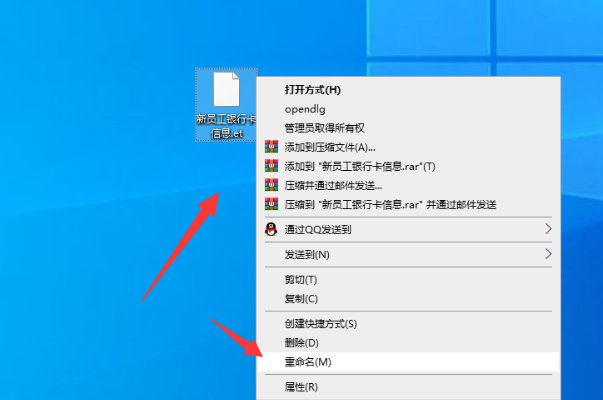Select 压缩并通过邮件发送...

[x=408, y=185]
